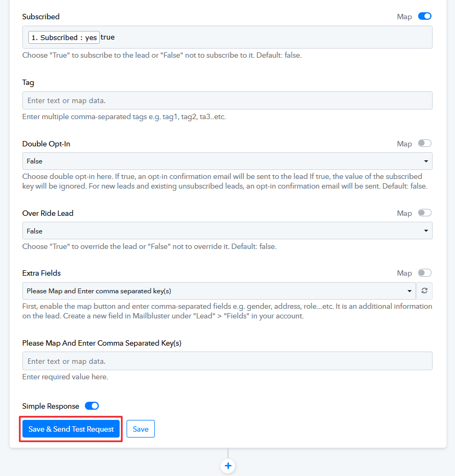This screenshot has width=455, height=476.
Task: Disable the Subscribed Map toggle
Action: tap(425, 16)
